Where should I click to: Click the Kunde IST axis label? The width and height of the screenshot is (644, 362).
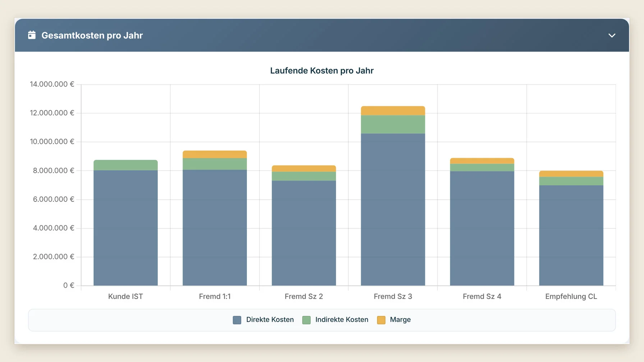(x=125, y=296)
